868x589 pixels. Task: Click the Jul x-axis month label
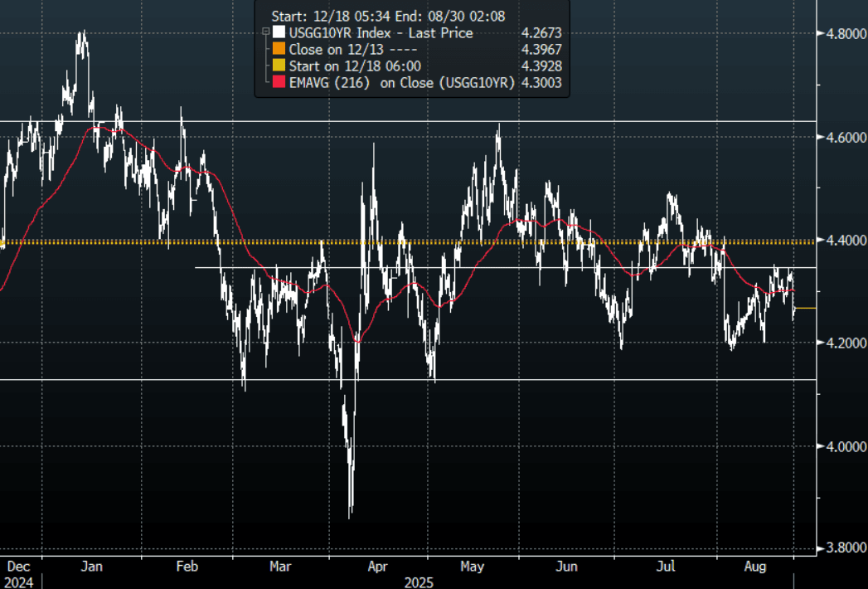pos(666,567)
